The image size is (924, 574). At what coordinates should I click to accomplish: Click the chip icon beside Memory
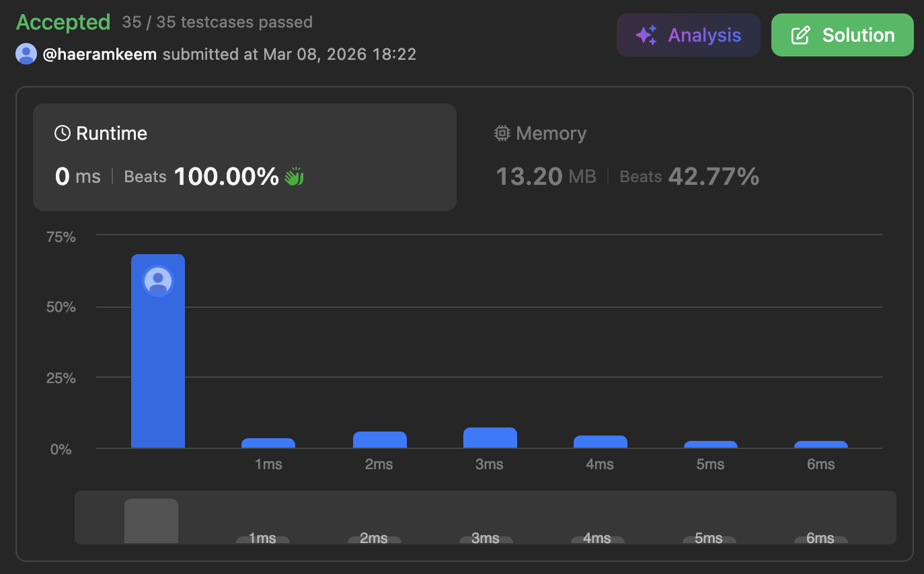(502, 133)
